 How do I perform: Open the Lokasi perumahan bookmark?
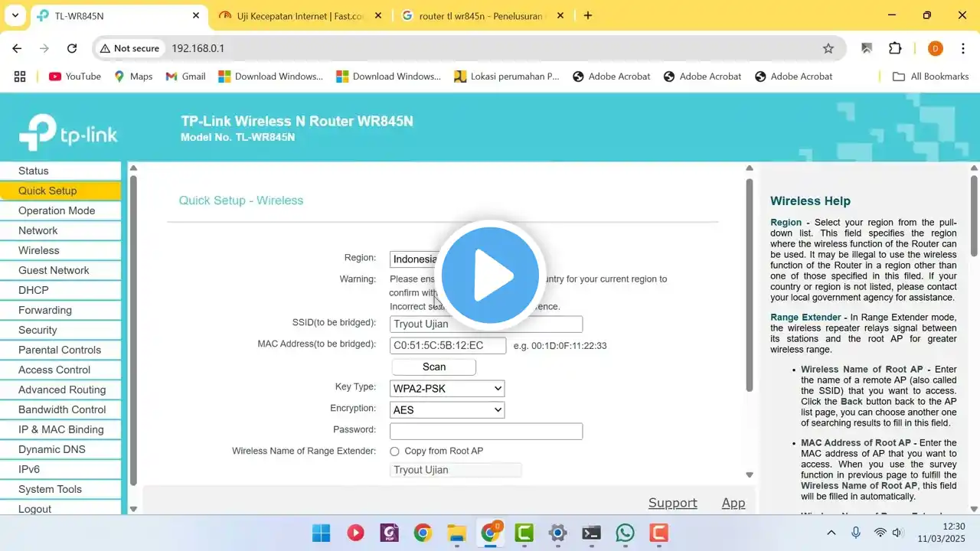[x=507, y=77]
